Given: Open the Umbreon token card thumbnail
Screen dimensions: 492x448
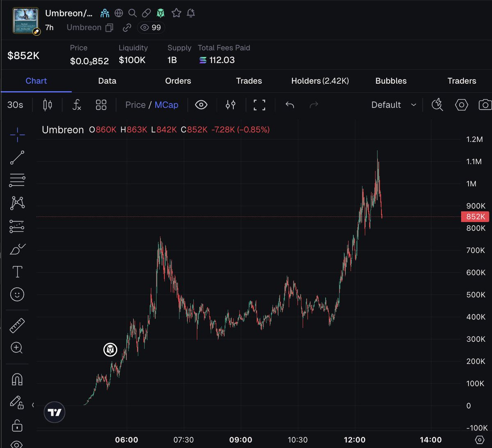Looking at the screenshot, I should [26, 21].
